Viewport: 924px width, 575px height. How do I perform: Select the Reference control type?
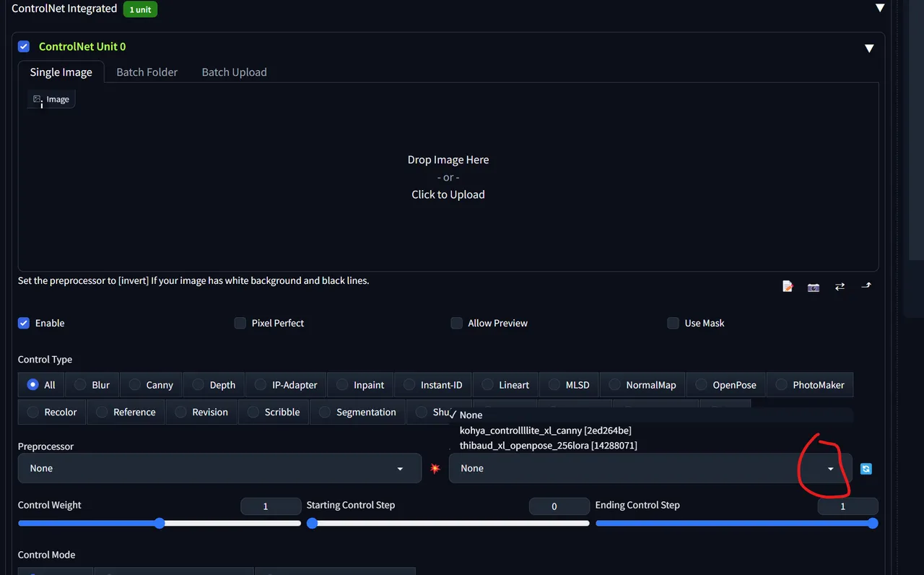coord(126,412)
